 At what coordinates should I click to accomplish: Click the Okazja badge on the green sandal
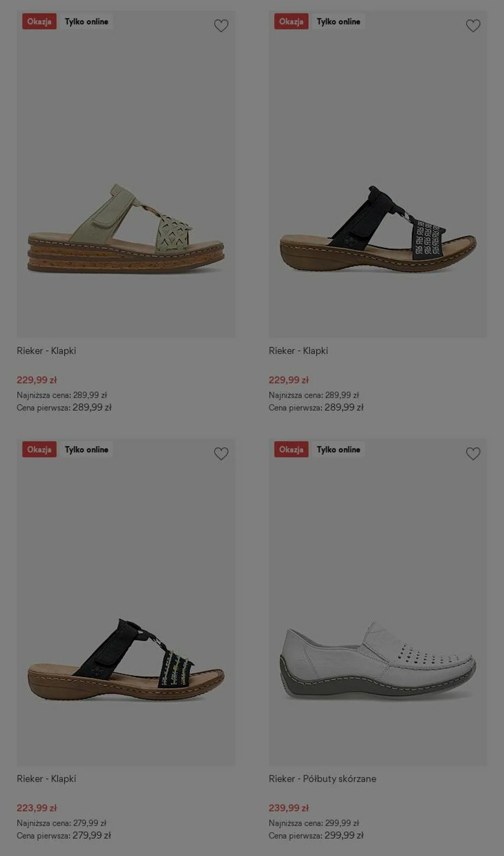coord(39,21)
